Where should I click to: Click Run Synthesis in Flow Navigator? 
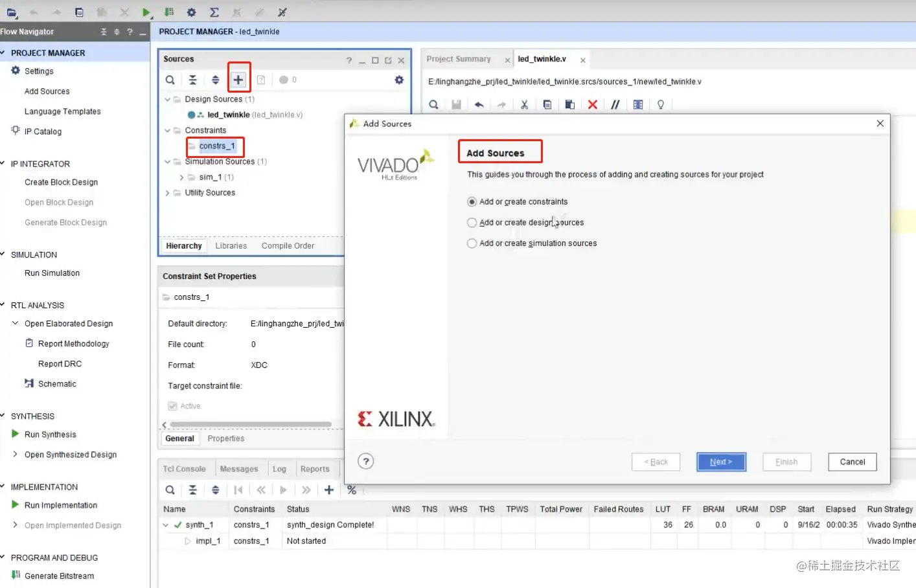(x=51, y=435)
